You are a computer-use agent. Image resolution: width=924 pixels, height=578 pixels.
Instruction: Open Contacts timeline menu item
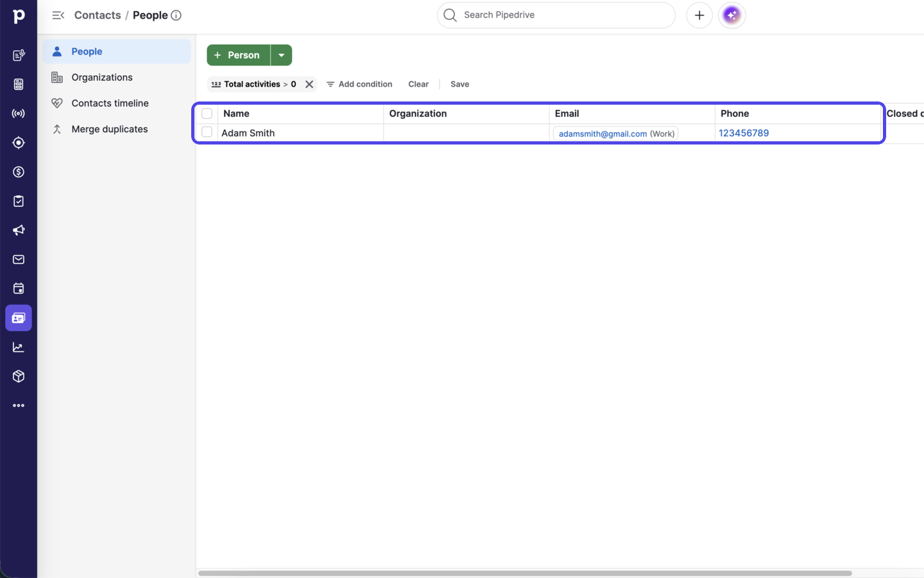coord(117,103)
